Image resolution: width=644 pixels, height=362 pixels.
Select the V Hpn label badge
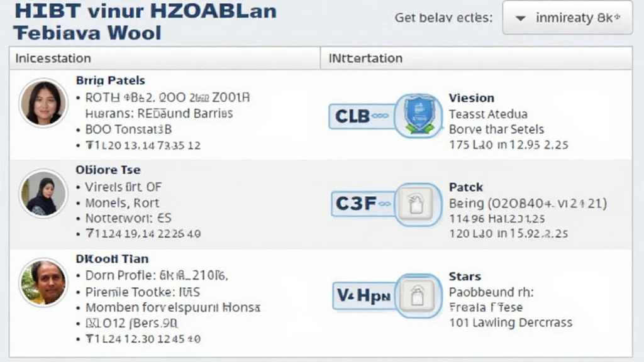click(x=364, y=295)
